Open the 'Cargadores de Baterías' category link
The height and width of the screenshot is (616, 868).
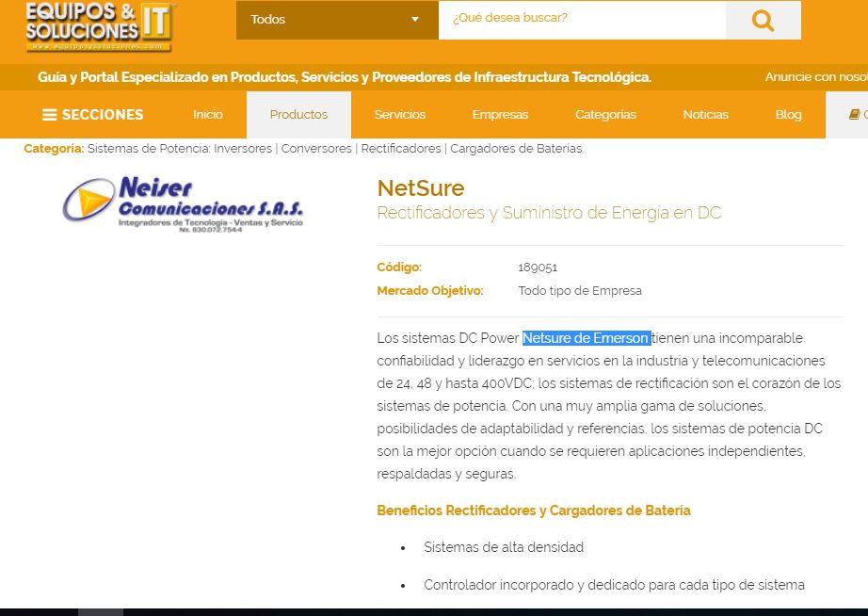click(x=516, y=149)
